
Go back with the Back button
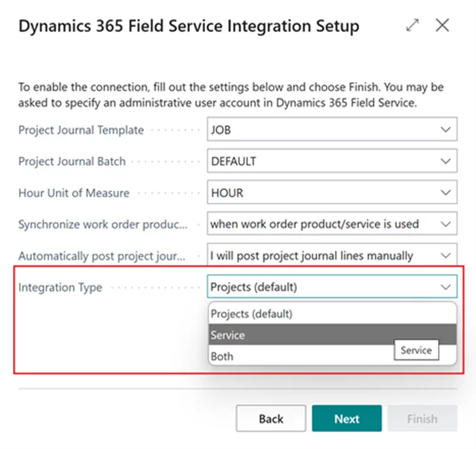(271, 418)
